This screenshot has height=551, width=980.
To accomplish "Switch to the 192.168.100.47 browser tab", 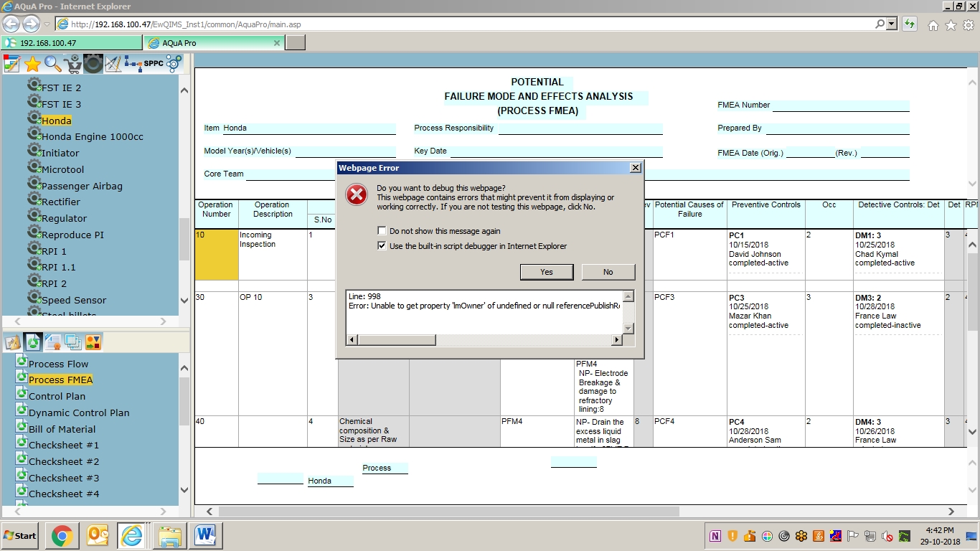I will [x=72, y=43].
